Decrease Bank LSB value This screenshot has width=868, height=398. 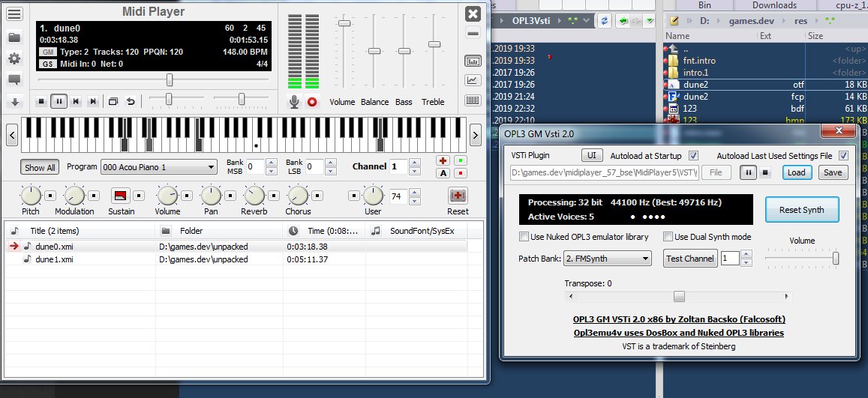pos(331,171)
